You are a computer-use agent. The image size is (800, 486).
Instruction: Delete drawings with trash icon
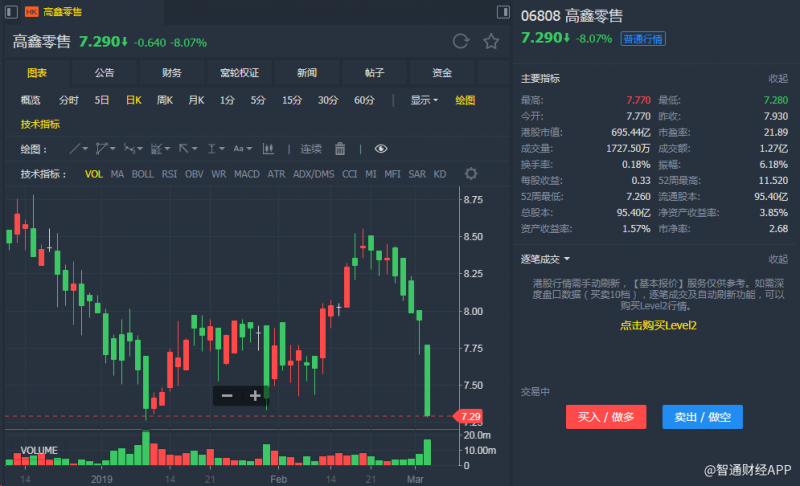pos(340,149)
